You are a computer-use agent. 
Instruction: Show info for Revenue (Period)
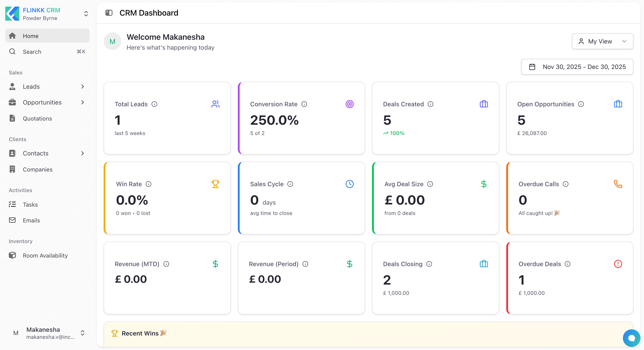coord(306,264)
